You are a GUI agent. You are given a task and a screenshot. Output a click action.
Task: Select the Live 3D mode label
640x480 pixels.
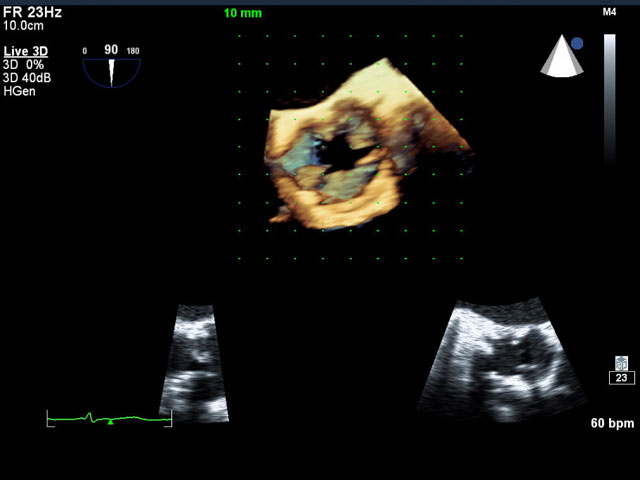[26, 51]
